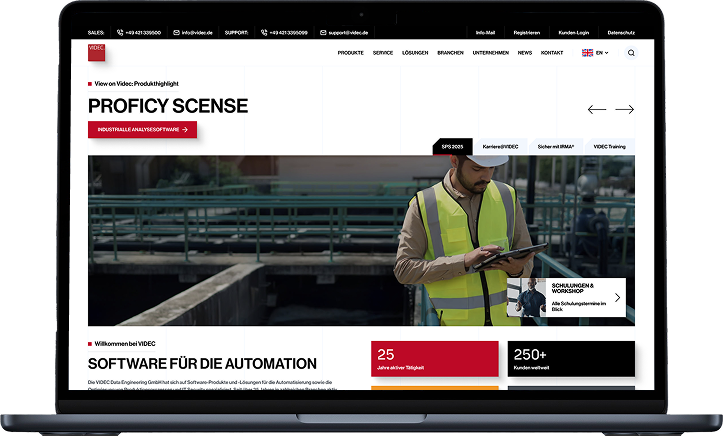This screenshot has height=436, width=723.
Task: Click the Registrieren link
Action: [527, 32]
